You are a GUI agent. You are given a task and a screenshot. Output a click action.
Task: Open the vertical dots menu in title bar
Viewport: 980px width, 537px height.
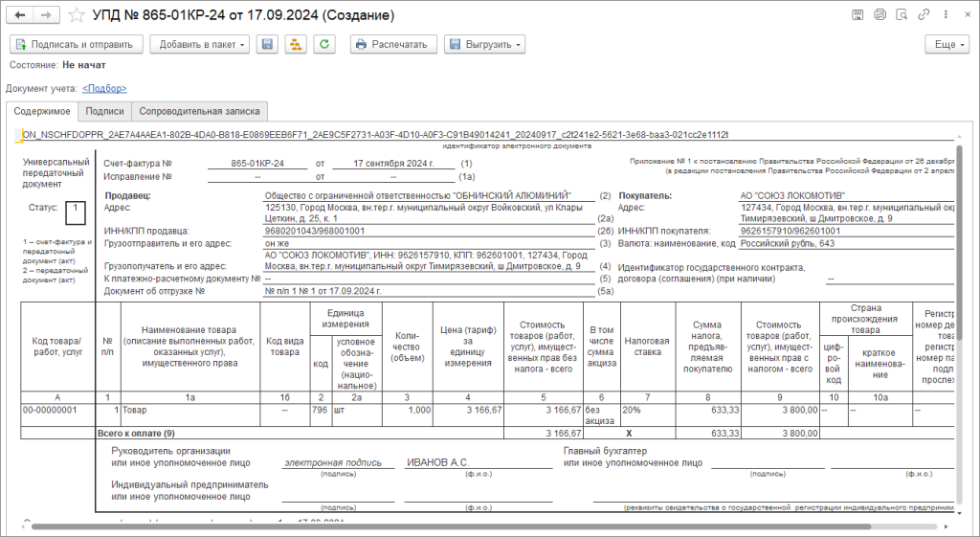pyautogui.click(x=946, y=14)
